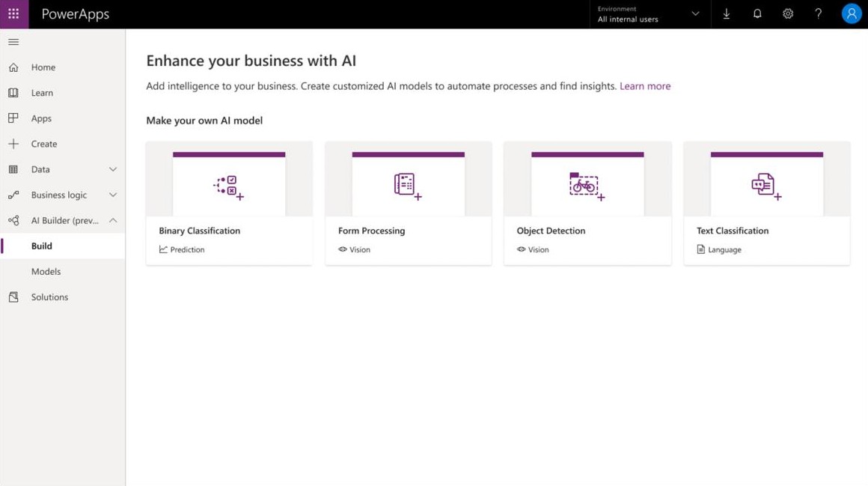Click the Vision label under Form Processing
This screenshot has width=868, height=486.
(x=360, y=250)
